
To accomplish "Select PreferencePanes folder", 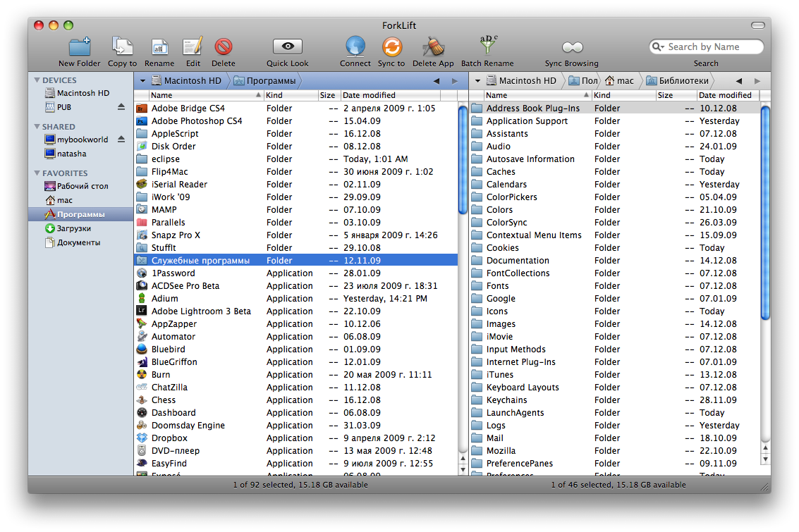I will point(614,463).
